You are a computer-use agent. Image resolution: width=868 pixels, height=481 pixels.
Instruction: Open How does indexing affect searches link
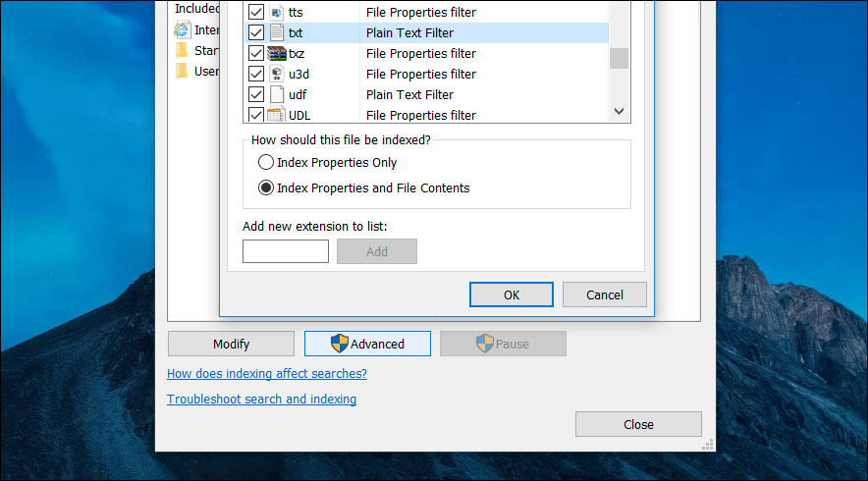click(x=267, y=374)
